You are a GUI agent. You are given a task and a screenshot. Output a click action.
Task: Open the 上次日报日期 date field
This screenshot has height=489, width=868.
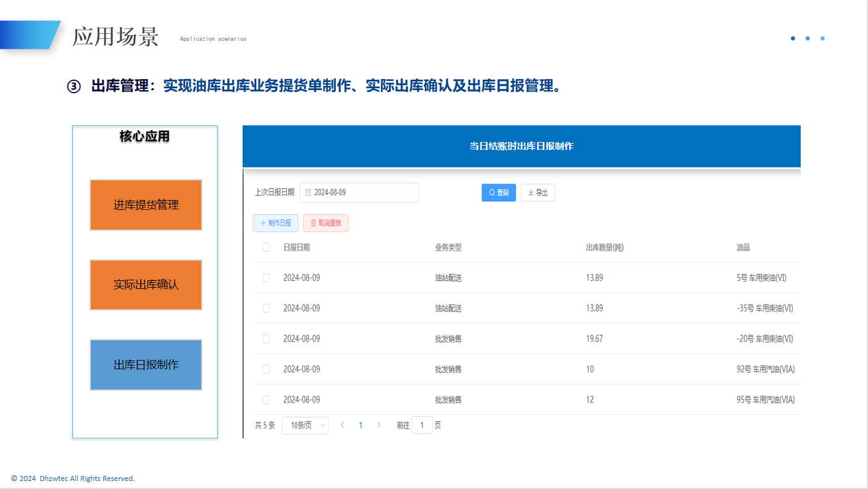coord(359,193)
